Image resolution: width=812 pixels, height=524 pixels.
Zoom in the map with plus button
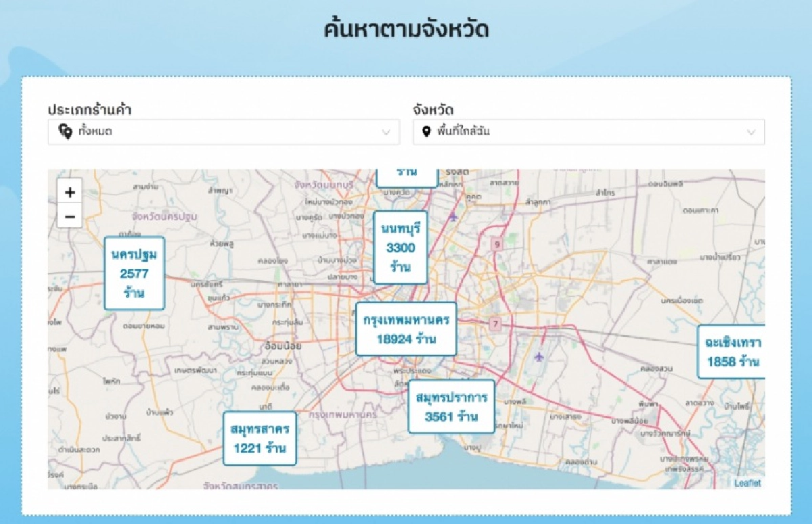click(x=70, y=192)
